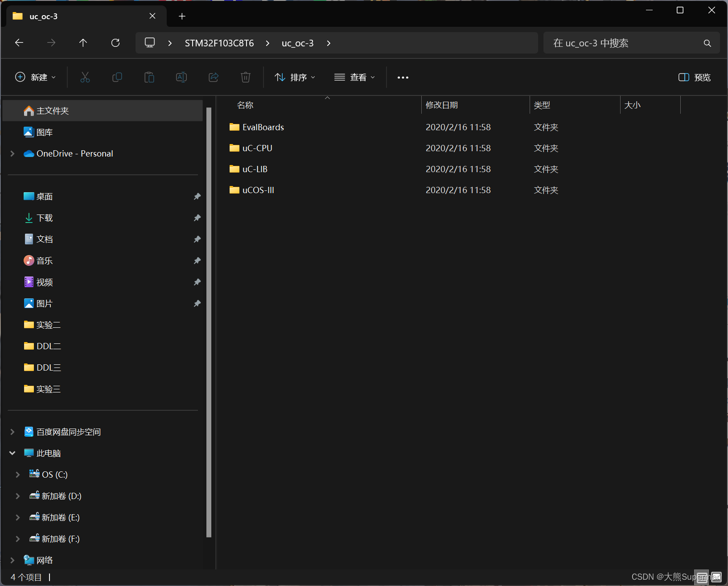The height and width of the screenshot is (586, 728).
Task: Collapse the 此电脑 tree node
Action: (x=12, y=453)
